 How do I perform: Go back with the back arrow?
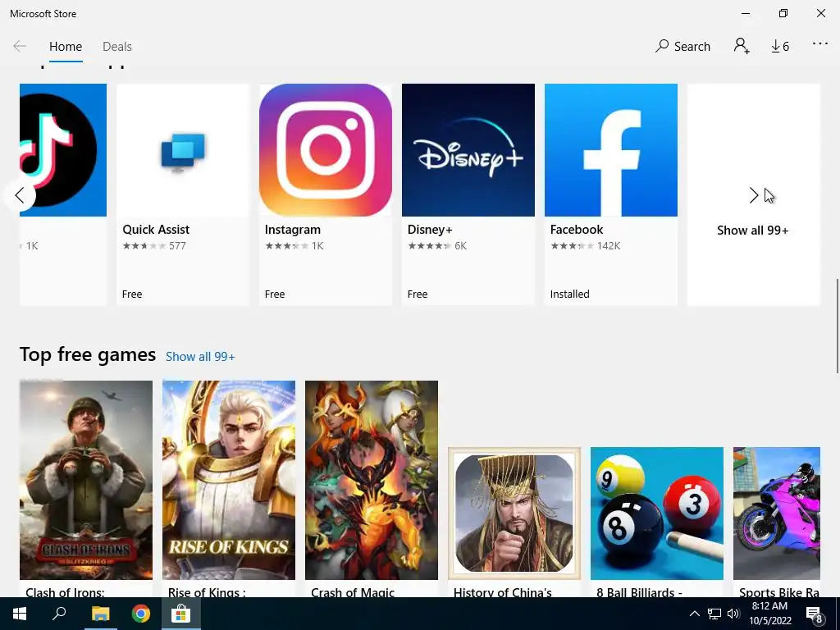(x=20, y=46)
